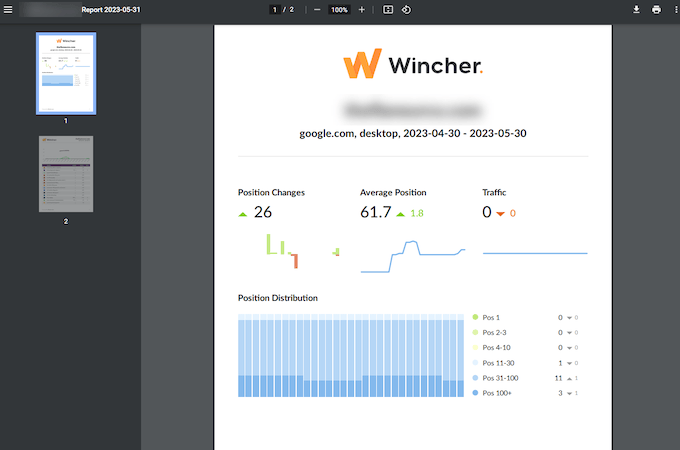
Task: Click the Pos 1 legend dot
Action: coord(475,317)
